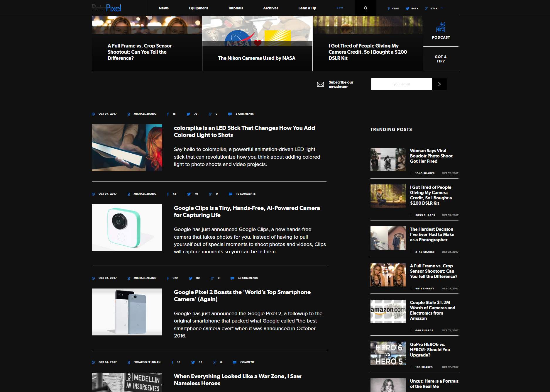The width and height of the screenshot is (550, 392).
Task: Click Google Plus icon showing 674K
Action: 427,9
